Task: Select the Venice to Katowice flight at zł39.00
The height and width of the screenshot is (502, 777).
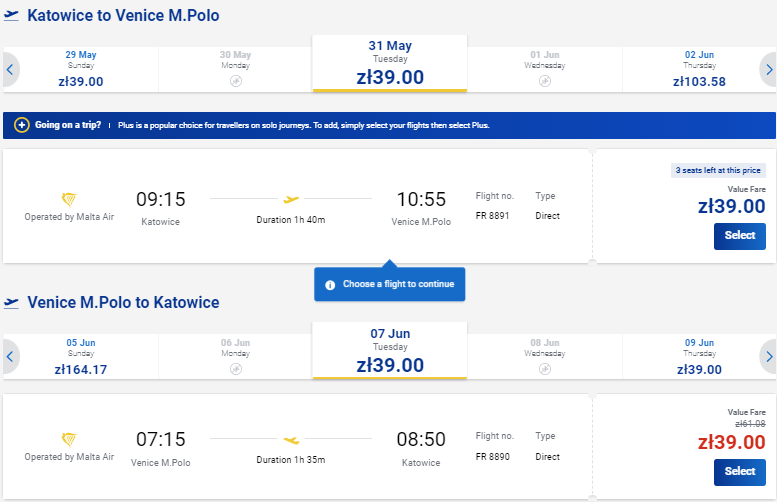Action: [x=739, y=472]
